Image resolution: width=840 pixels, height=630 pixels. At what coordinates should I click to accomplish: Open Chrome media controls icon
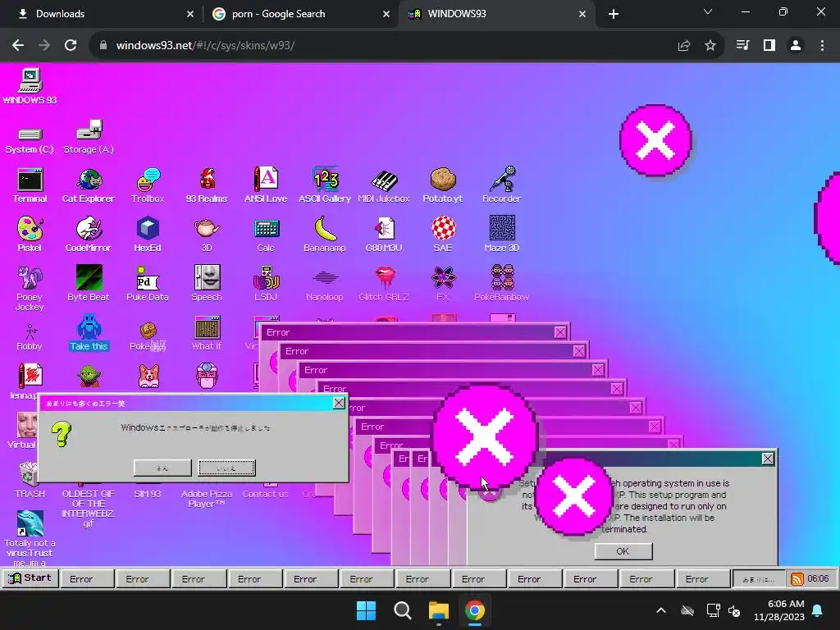tap(743, 46)
